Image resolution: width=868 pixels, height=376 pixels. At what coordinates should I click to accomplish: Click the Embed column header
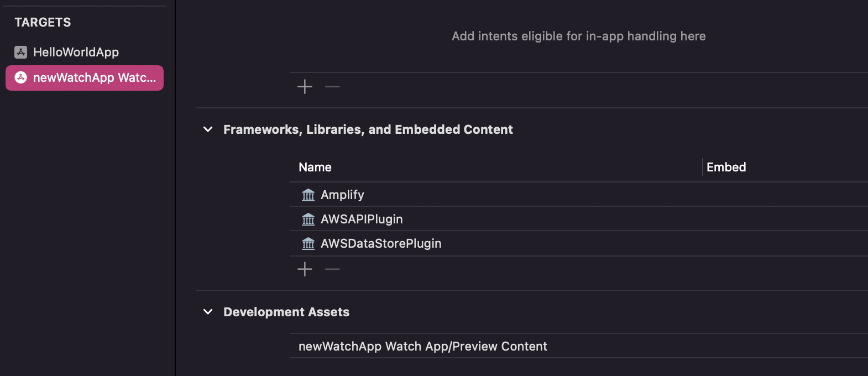pyautogui.click(x=726, y=166)
